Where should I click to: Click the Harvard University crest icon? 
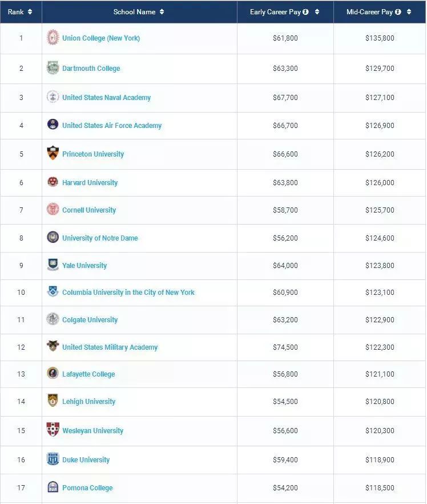coord(53,182)
